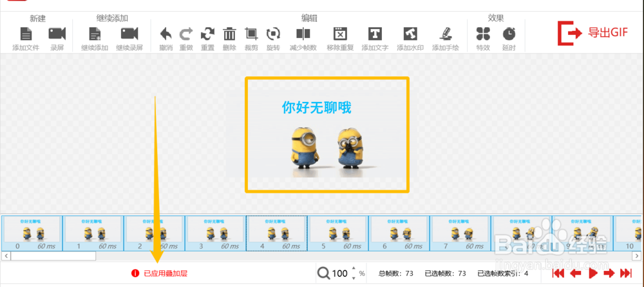Viewport: 644px width, 287px height.
Task: Click the 总帧数: 73 status text
Action: (395, 273)
